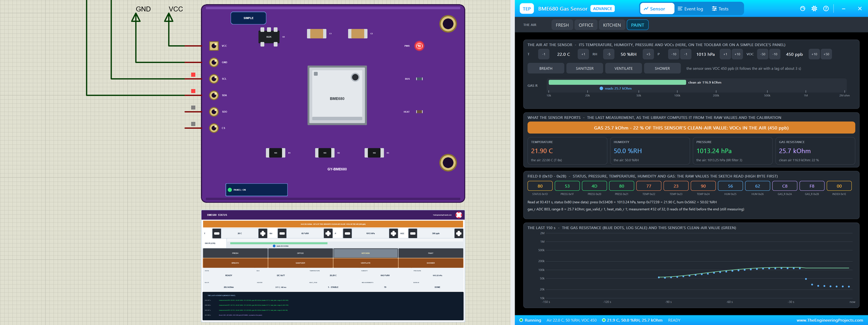Click capacitor C1 on the board
The height and width of the screenshot is (325, 868).
click(316, 33)
